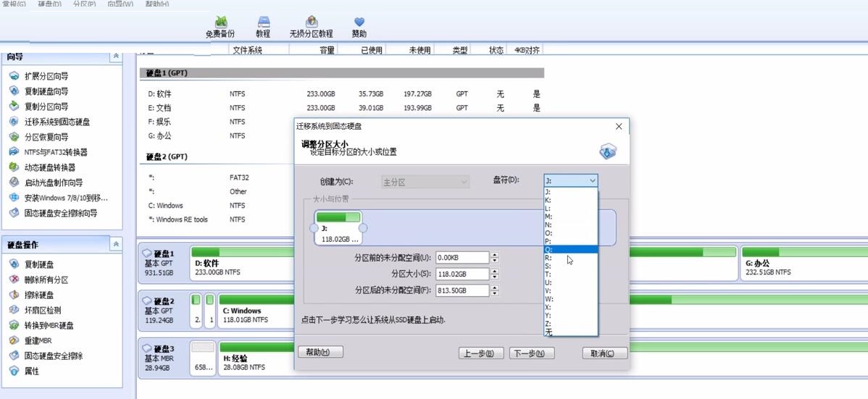868x399 pixels.
Task: Pick M: from the drive letter list
Action: coord(570,217)
